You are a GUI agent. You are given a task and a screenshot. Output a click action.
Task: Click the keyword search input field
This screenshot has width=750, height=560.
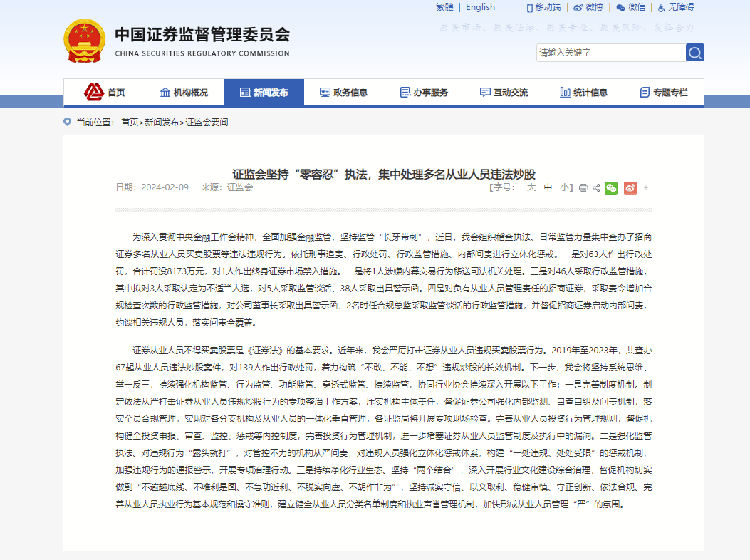coord(609,52)
